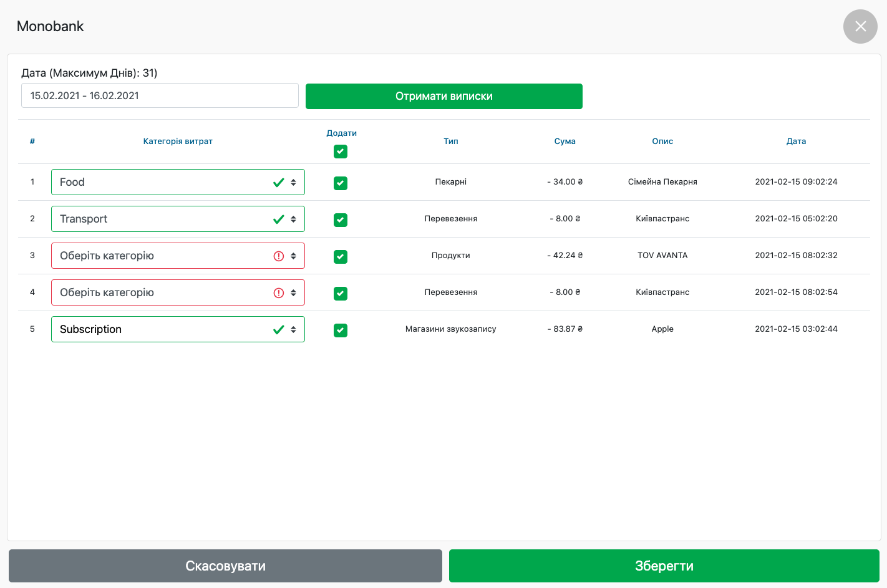
Task: Open the Transport category dropdown
Action: click(x=178, y=219)
